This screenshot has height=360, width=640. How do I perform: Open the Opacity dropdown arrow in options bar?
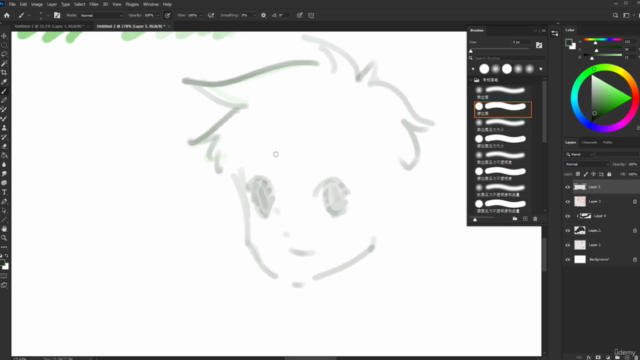click(x=158, y=16)
